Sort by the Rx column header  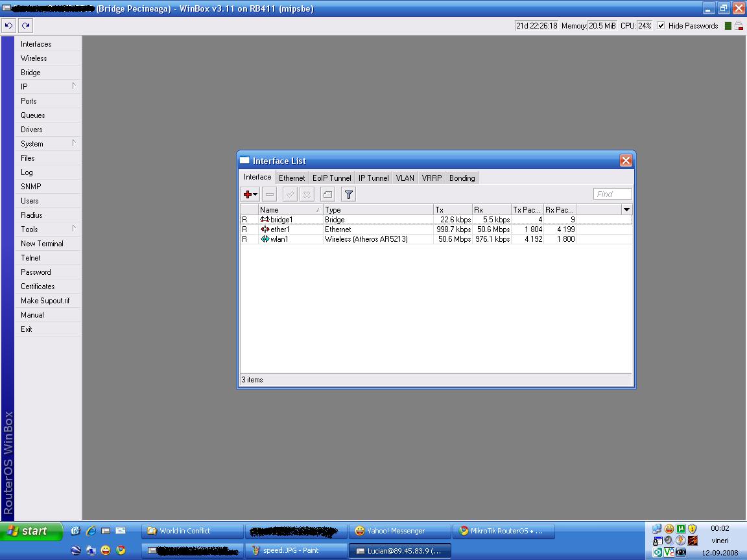click(492, 209)
